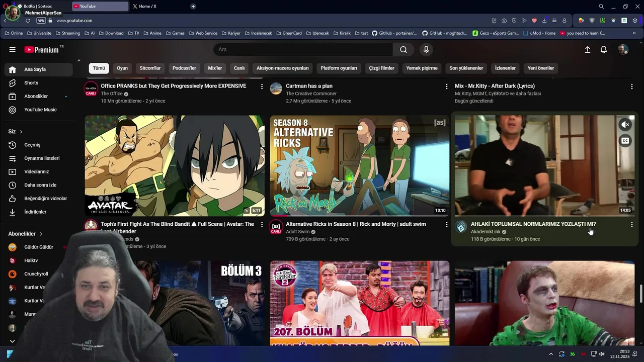Select the Sitcom'lar filter chip

pyautogui.click(x=150, y=68)
